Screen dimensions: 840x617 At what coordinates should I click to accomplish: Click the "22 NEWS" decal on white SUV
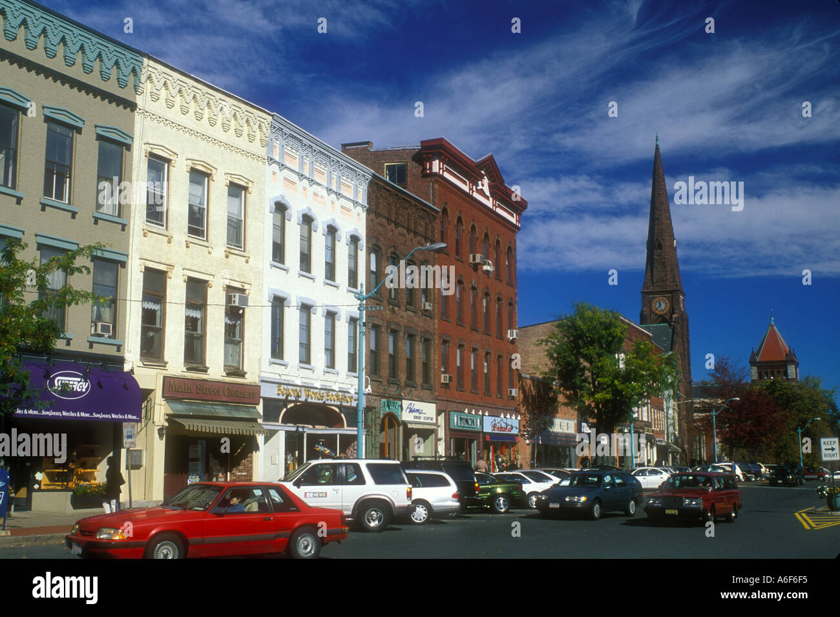[x=315, y=494]
